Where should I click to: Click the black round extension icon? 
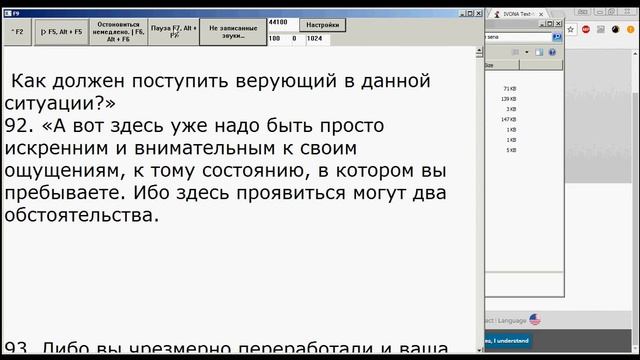point(616,29)
